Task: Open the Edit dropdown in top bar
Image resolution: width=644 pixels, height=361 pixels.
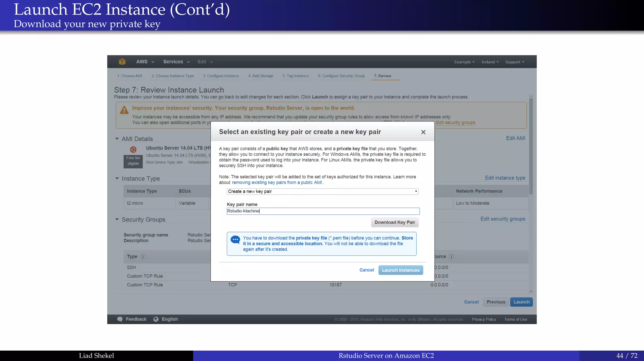Action: coord(205,62)
